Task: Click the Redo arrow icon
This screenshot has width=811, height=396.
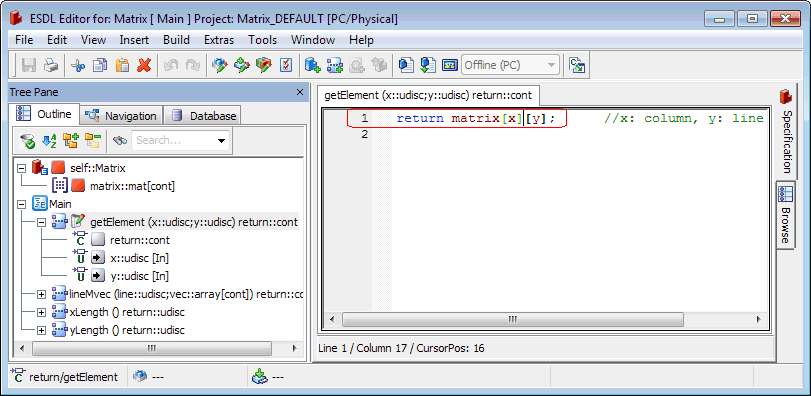Action: (x=192, y=65)
